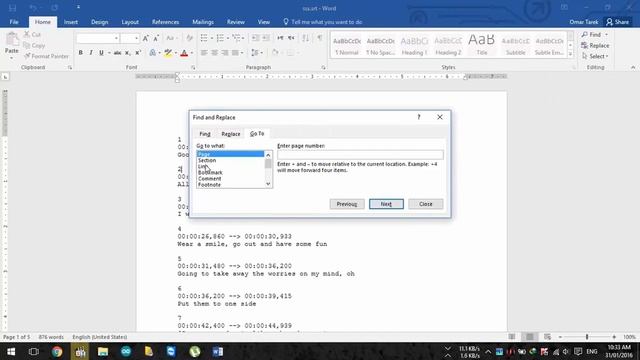
Task: Switch to Replace tab in dialog
Action: (x=231, y=134)
